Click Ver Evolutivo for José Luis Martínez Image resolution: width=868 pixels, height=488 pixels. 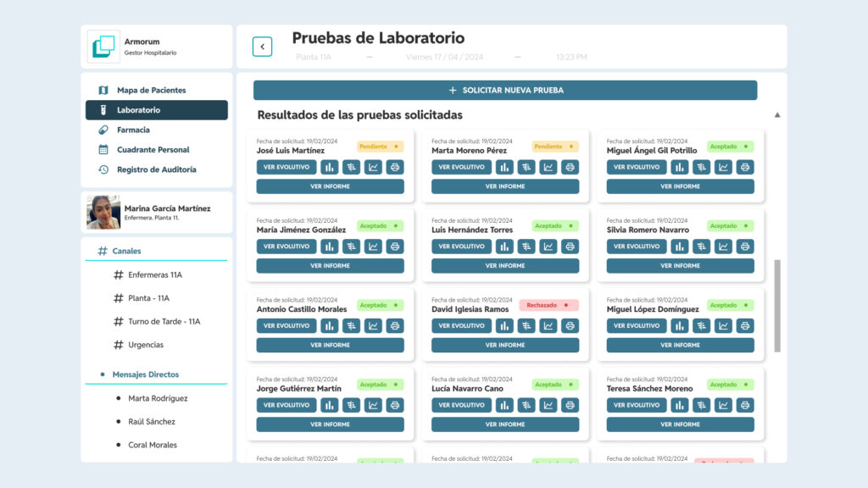click(287, 167)
